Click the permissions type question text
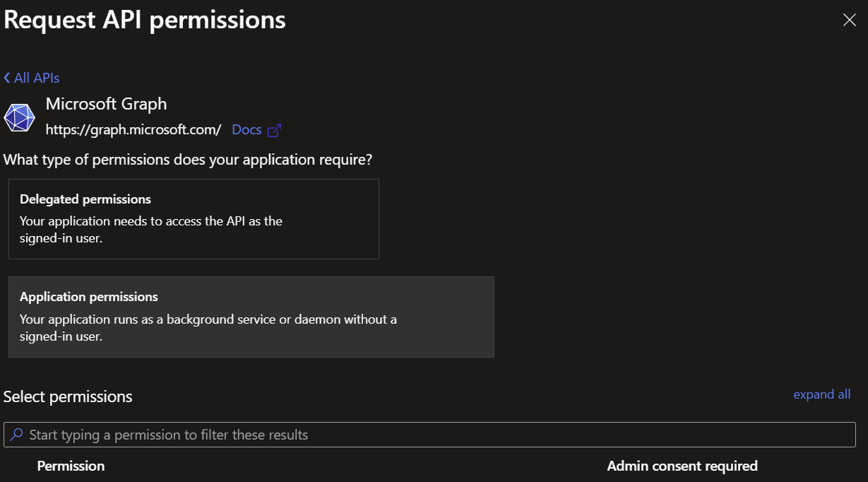Image resolution: width=868 pixels, height=482 pixels. pos(188,160)
